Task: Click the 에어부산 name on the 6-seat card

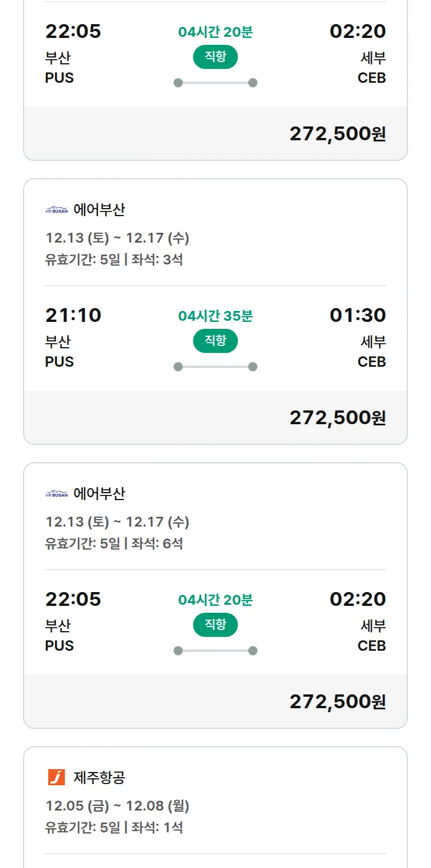Action: [x=99, y=494]
